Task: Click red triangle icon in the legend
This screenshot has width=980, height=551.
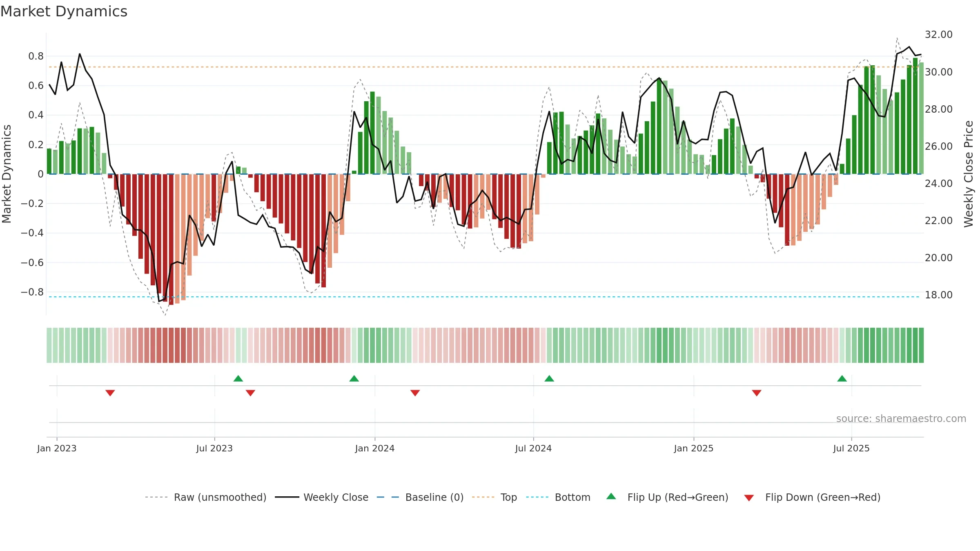Action: (x=749, y=498)
